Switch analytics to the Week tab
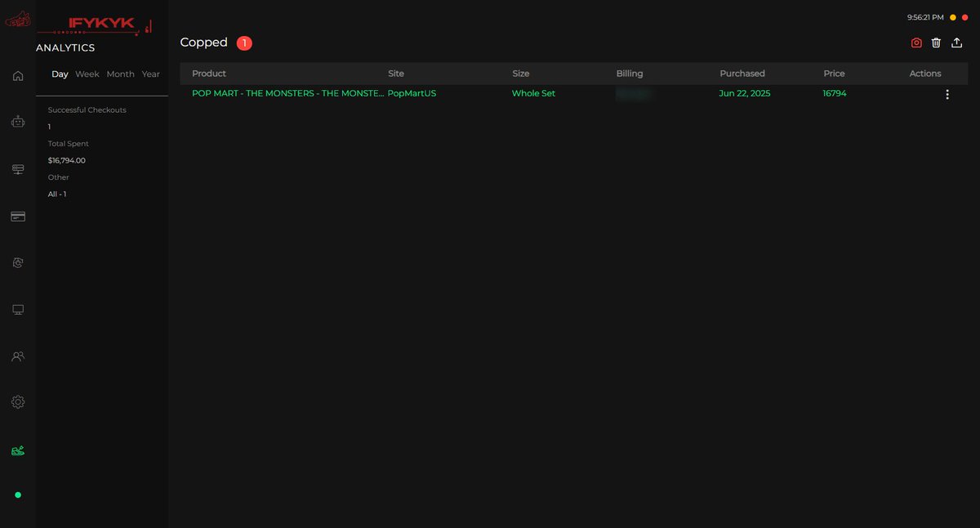Image resolution: width=980 pixels, height=528 pixels. (87, 74)
